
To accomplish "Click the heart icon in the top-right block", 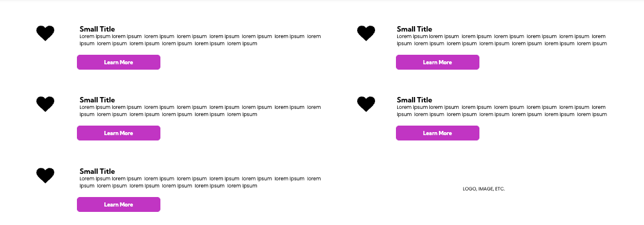I will click(x=366, y=33).
